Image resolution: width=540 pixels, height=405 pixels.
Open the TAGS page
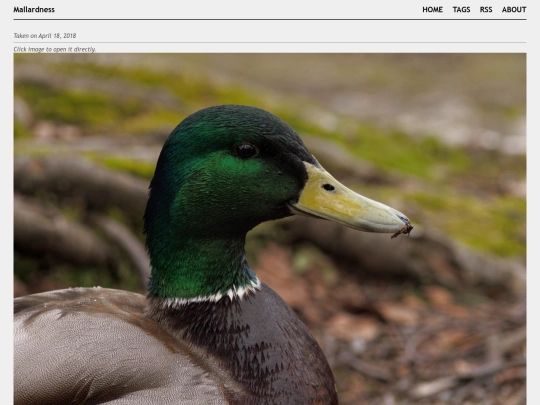coord(461,10)
